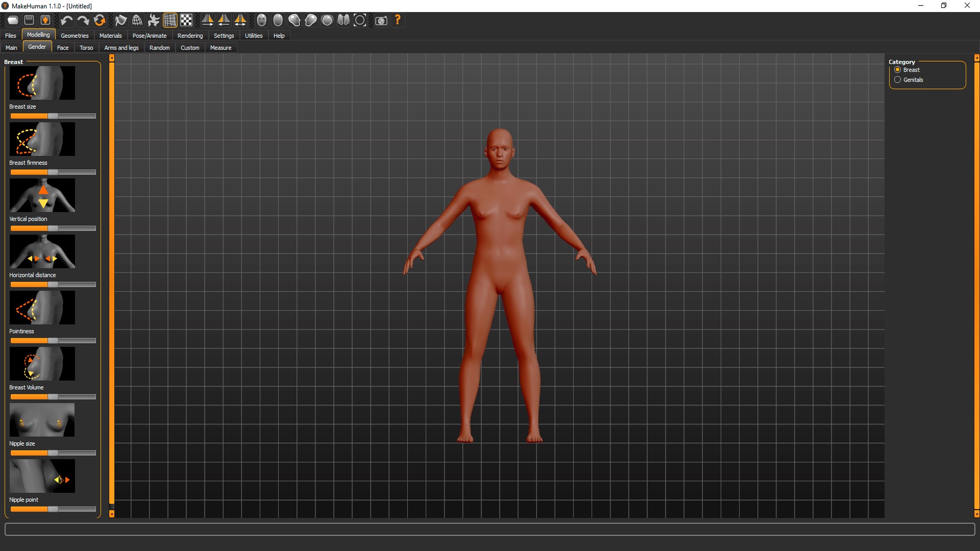
Task: Click the Breast size thumbnail image
Action: coord(42,83)
